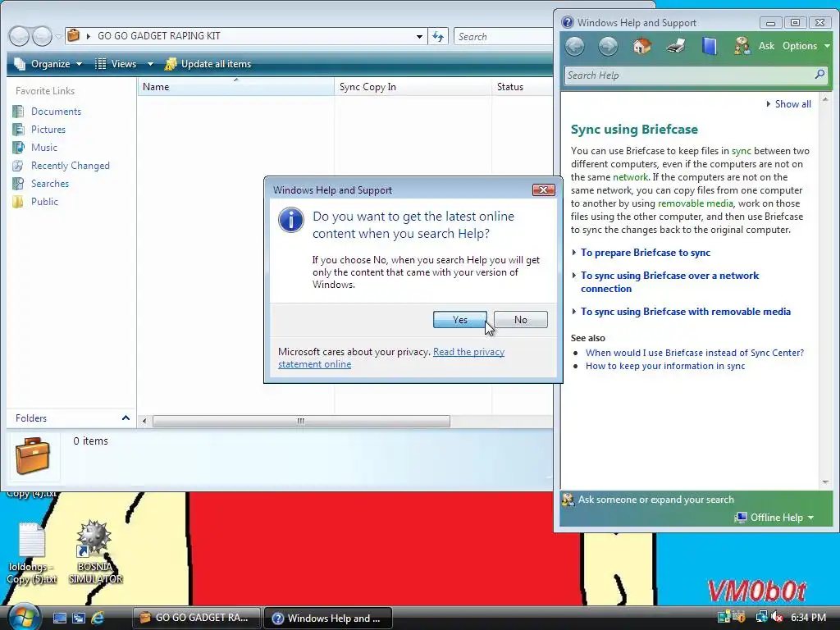Viewport: 840px width, 630px height.
Task: Open the recent pages dropdown arrow
Action: click(x=58, y=37)
